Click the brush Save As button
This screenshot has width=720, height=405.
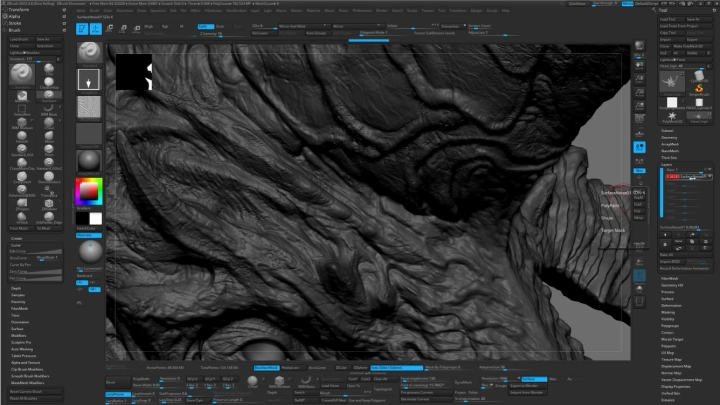click(49, 39)
